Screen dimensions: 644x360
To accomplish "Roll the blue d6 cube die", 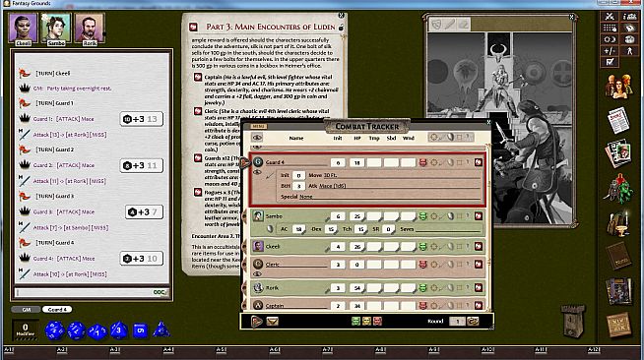I will point(140,330).
